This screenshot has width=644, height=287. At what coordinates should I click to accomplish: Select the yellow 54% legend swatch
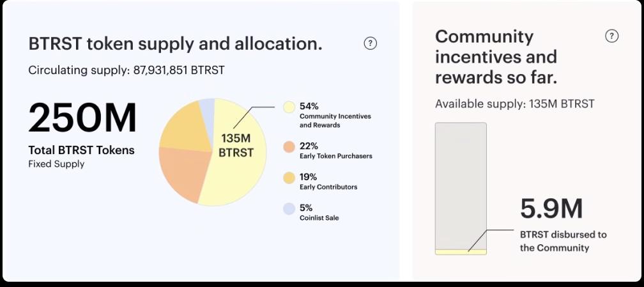point(289,107)
